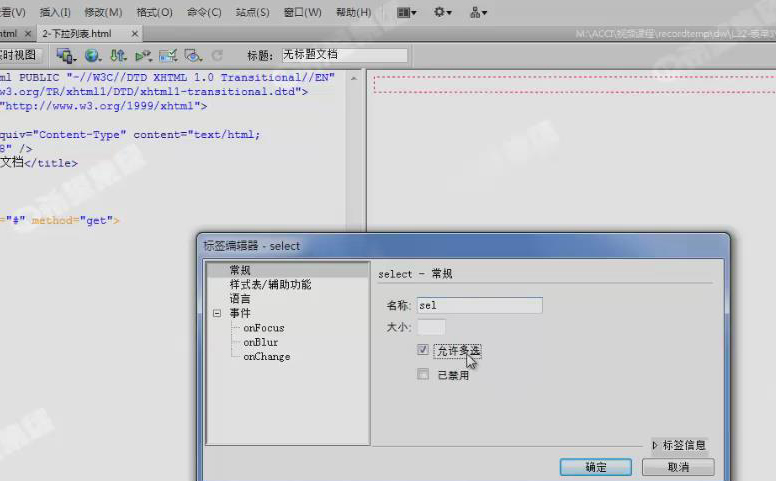
Task: Click the visual aids eye icon
Action: (193, 56)
